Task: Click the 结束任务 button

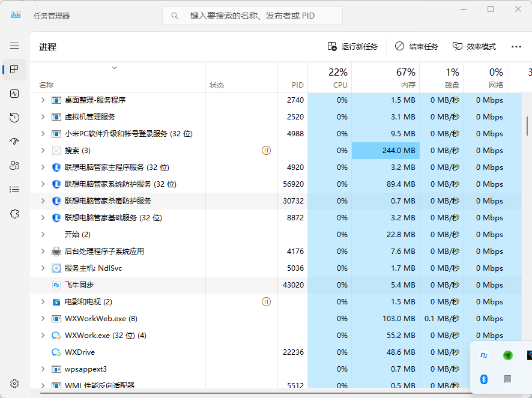Action: (417, 47)
